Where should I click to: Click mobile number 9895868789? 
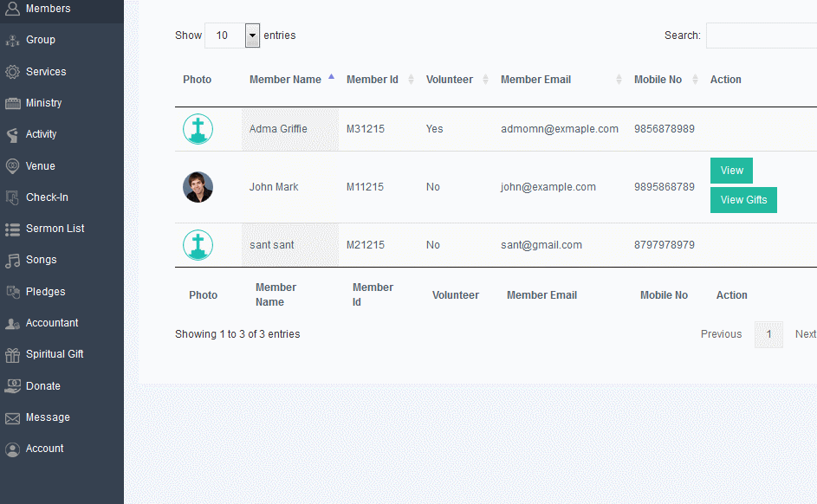pyautogui.click(x=665, y=187)
